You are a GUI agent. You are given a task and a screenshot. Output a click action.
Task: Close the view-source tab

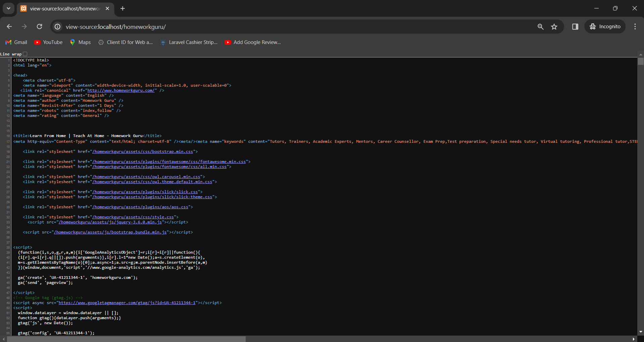pos(107,8)
